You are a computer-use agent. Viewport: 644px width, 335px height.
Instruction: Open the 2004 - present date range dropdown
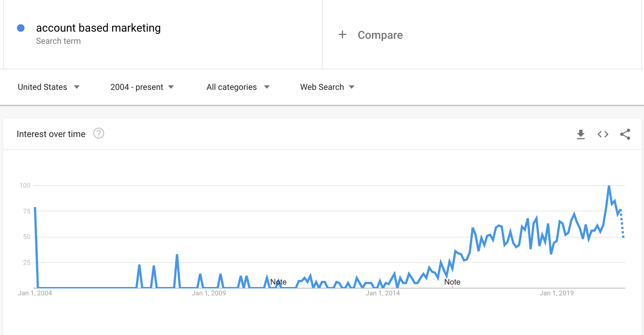pyautogui.click(x=142, y=87)
